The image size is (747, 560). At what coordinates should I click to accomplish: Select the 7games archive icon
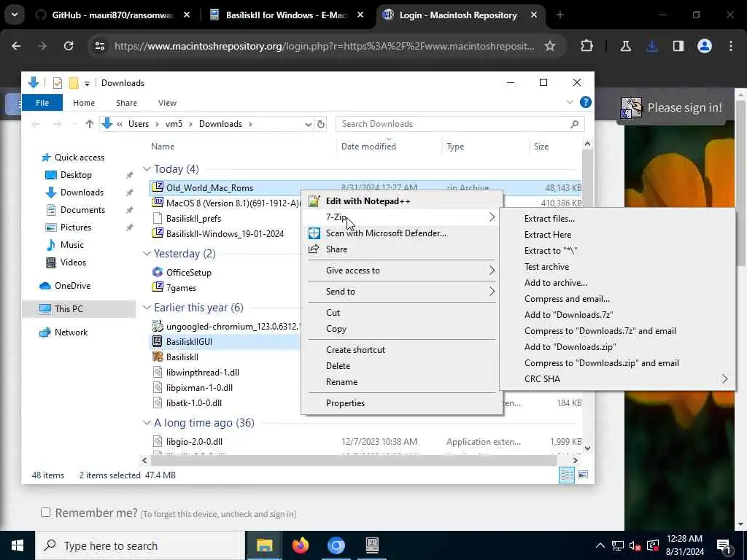[158, 287]
